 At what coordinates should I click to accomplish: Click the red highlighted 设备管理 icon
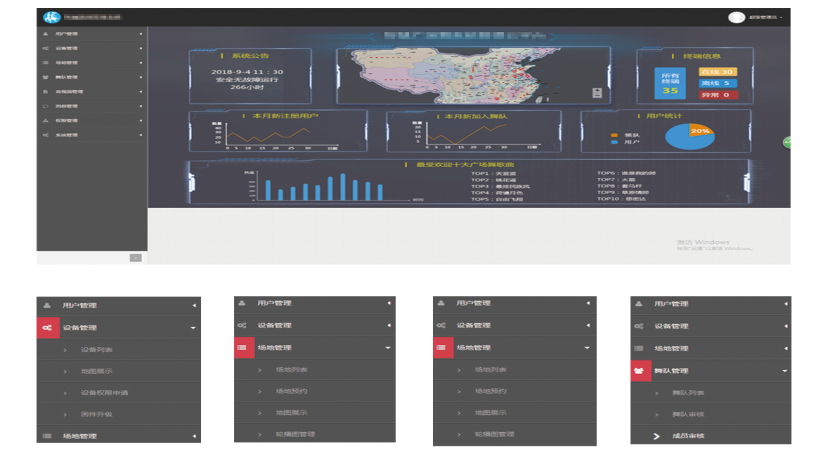click(48, 327)
